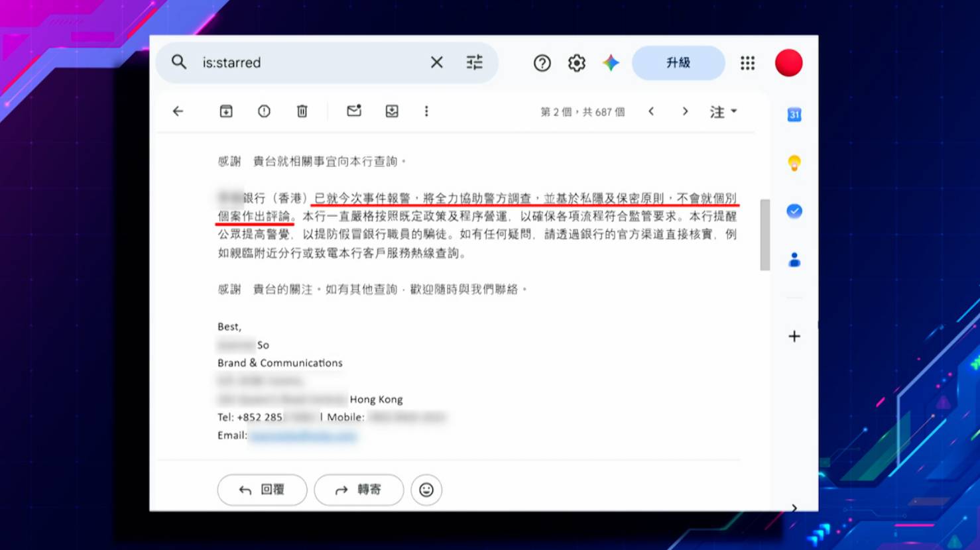
Task: Click the Best, sign-off line
Action: pos(229,327)
